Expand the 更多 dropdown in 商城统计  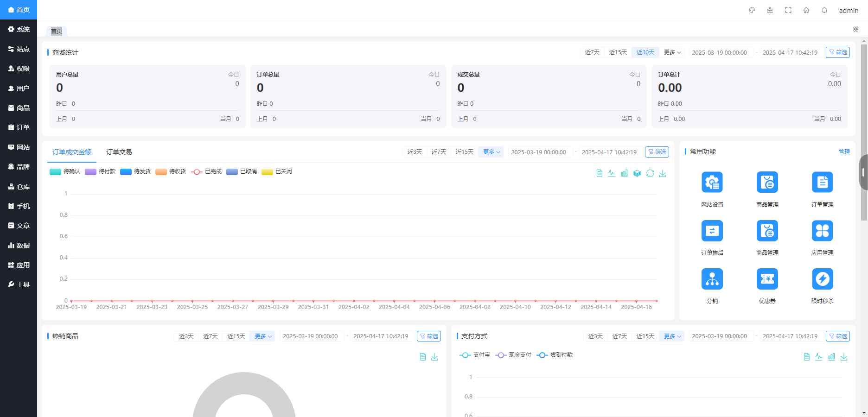[672, 52]
